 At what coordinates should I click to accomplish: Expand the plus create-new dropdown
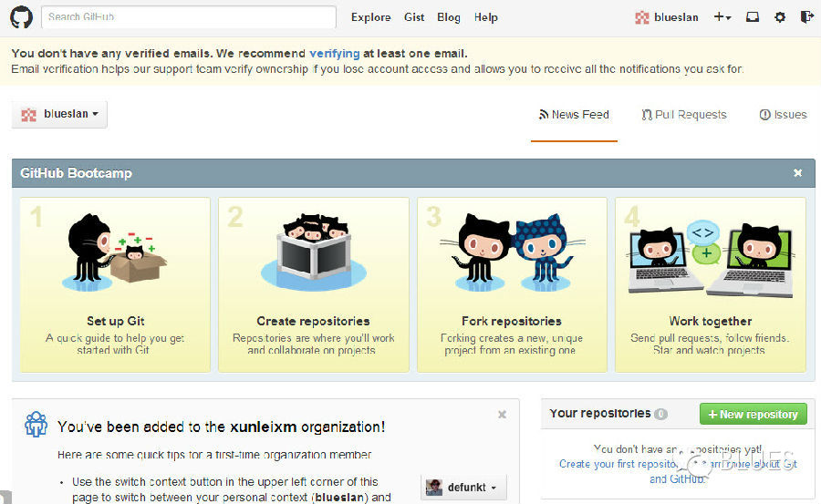[722, 17]
